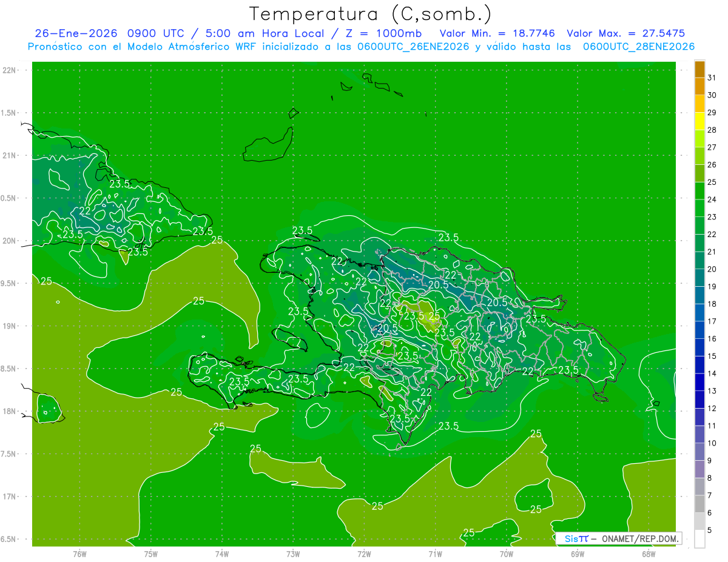Click the "73W" longitude axis label
728x562 pixels.
(293, 554)
